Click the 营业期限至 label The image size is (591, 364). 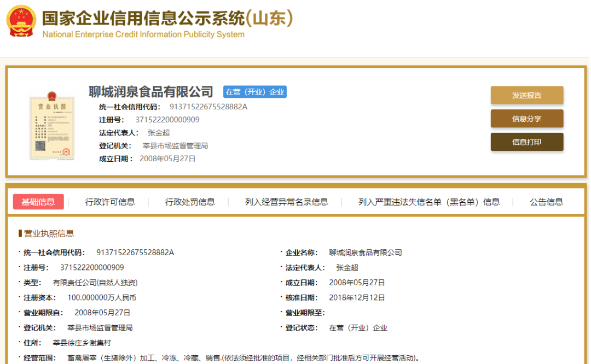[305, 313]
